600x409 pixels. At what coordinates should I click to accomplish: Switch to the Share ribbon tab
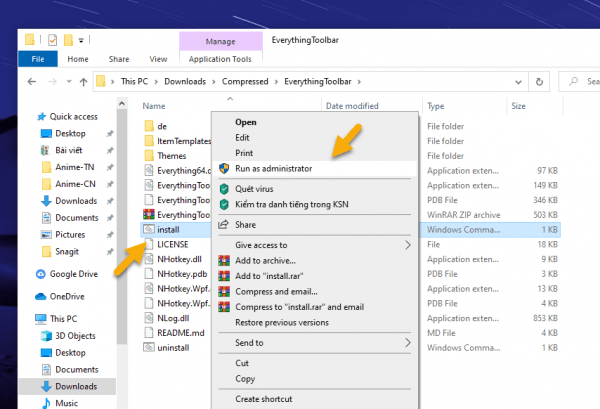pos(119,59)
